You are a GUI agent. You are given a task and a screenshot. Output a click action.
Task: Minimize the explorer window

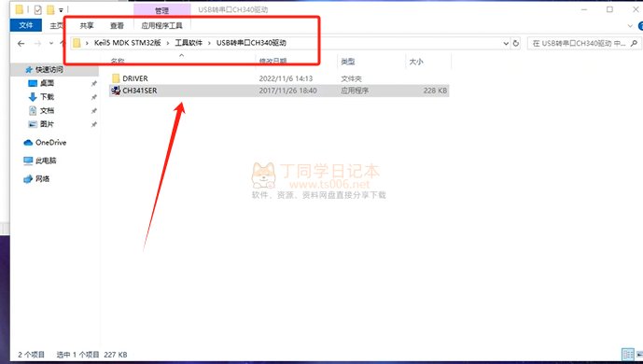(x=584, y=9)
